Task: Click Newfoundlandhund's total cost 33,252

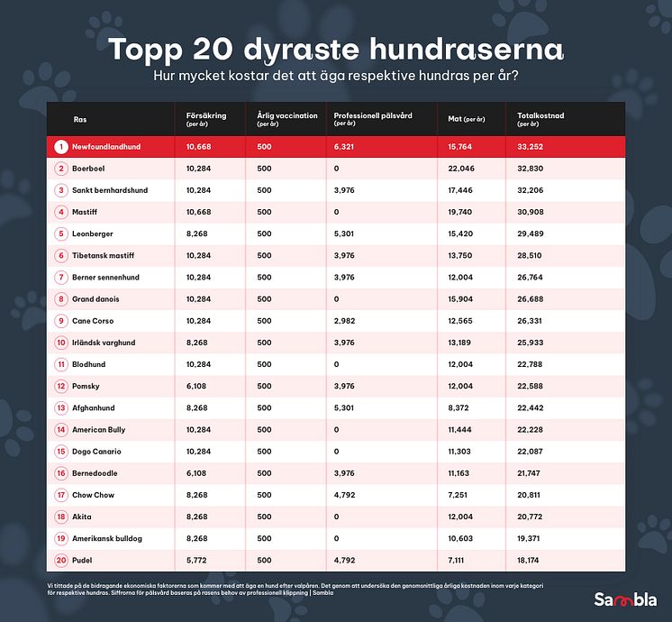Action: tap(530, 147)
